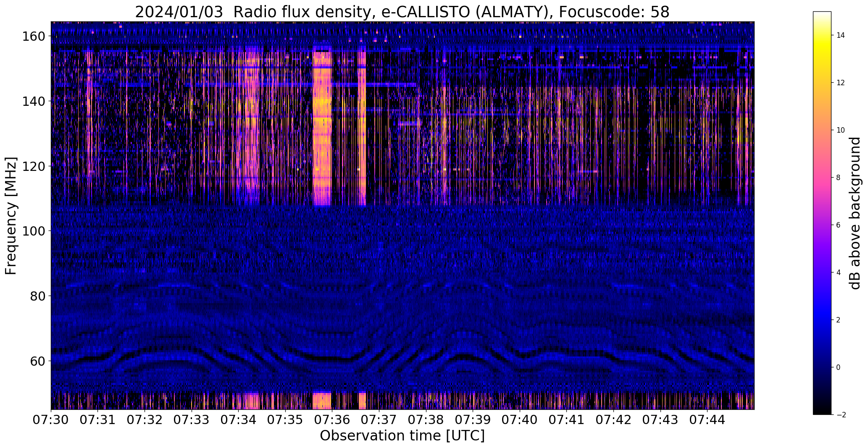Click the 60 frequency tick label
The image size is (868, 448).
coord(38,361)
